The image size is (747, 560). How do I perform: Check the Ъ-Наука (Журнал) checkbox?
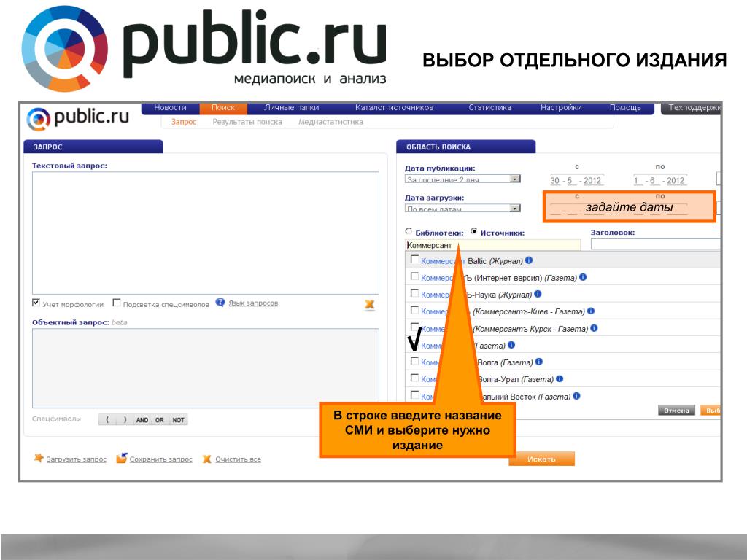pos(414,293)
